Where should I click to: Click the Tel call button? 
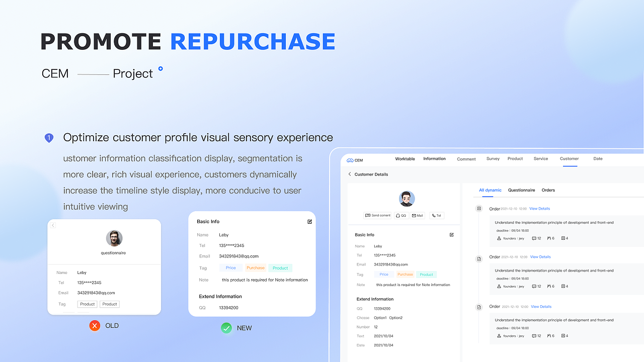coord(436,215)
